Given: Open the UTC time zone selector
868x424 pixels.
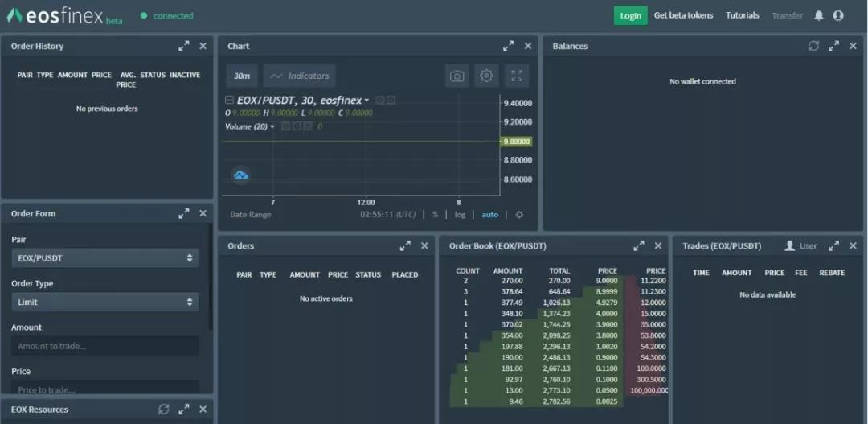Looking at the screenshot, I should coord(388,215).
